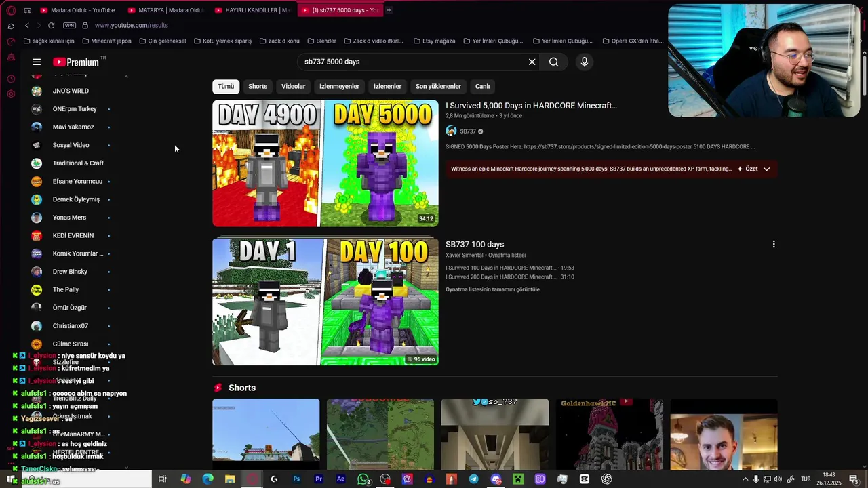Open Kötü yemek sipariş bookmarks folder
Screen dimensions: 868x488
222,41
